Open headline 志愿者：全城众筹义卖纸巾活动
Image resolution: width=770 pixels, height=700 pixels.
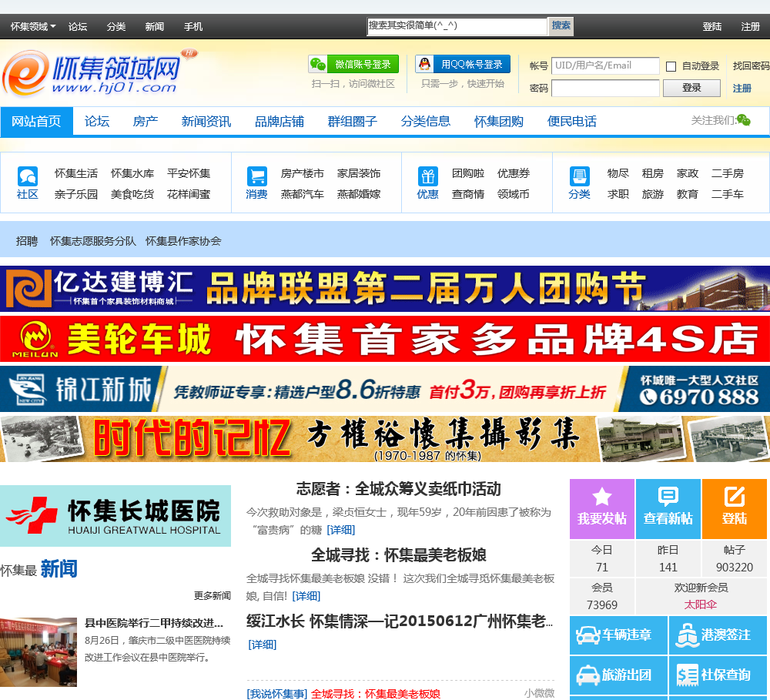[399, 489]
